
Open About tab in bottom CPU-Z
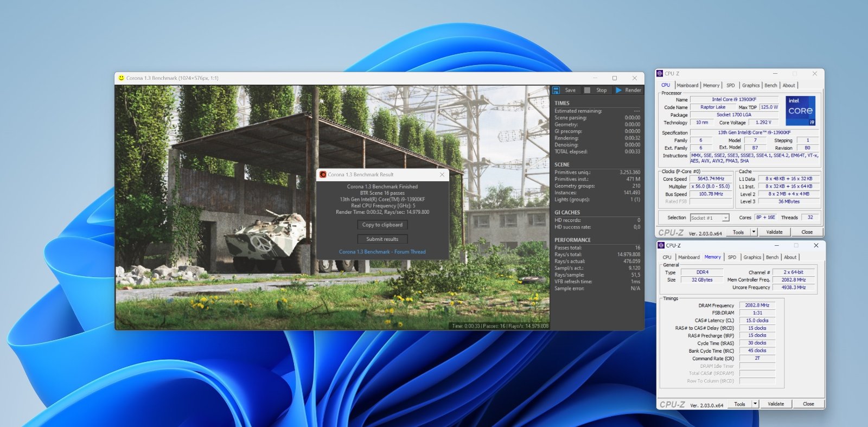pos(790,257)
